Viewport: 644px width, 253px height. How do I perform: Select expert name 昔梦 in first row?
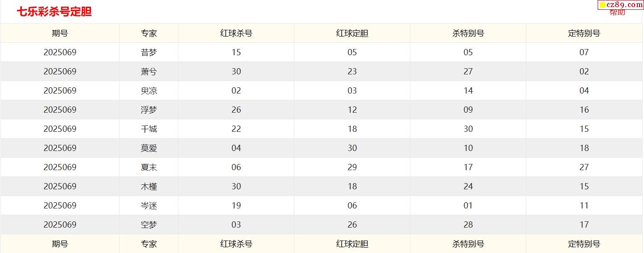coord(149,52)
